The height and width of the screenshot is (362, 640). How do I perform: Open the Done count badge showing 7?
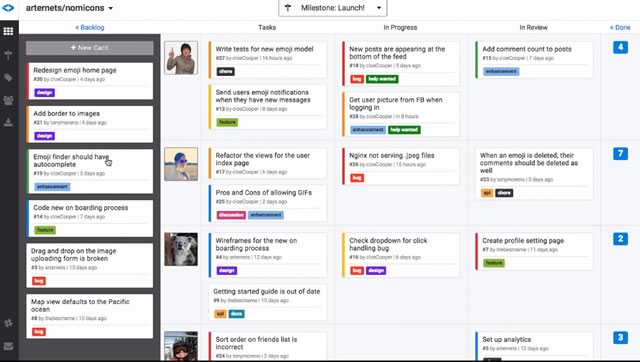(620, 153)
